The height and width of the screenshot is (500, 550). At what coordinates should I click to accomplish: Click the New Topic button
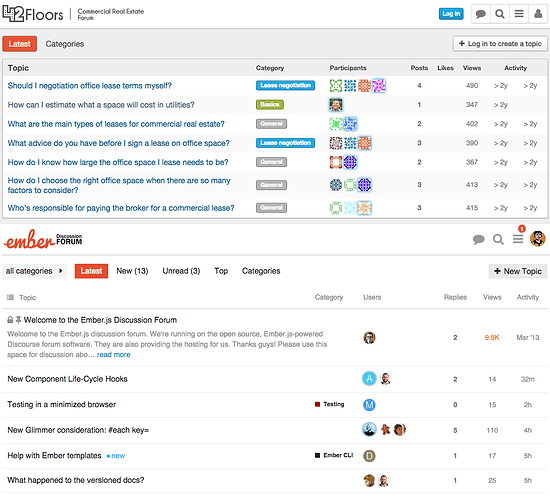pyautogui.click(x=518, y=271)
